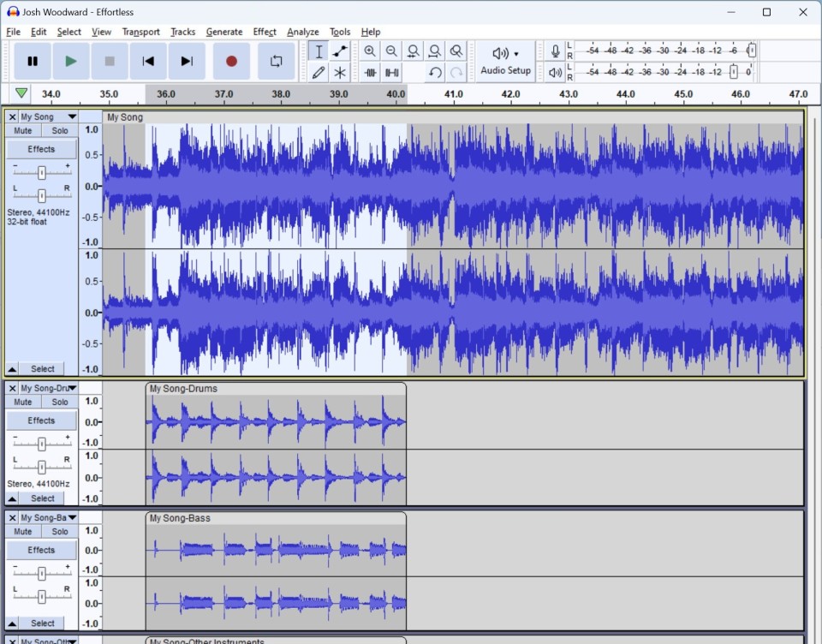
Task: Click Zoom Out on the toolbar
Action: click(391, 51)
